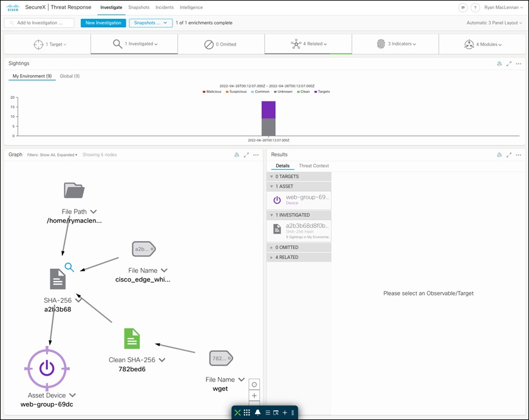Select the Details tab in Results
Screen dimensions: 529x420
point(282,166)
